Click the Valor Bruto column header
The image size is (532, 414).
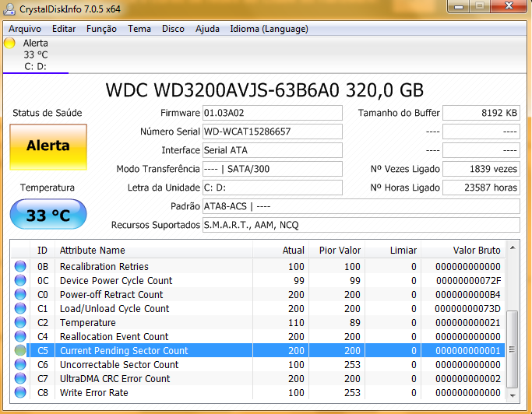(x=463, y=251)
